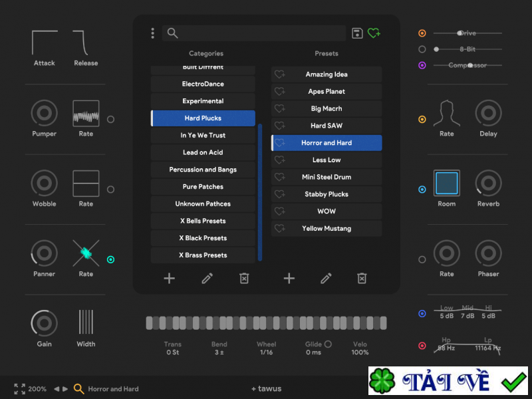Select the X Bells Presets category
Image resolution: width=532 pixels, height=399 pixels.
click(203, 221)
